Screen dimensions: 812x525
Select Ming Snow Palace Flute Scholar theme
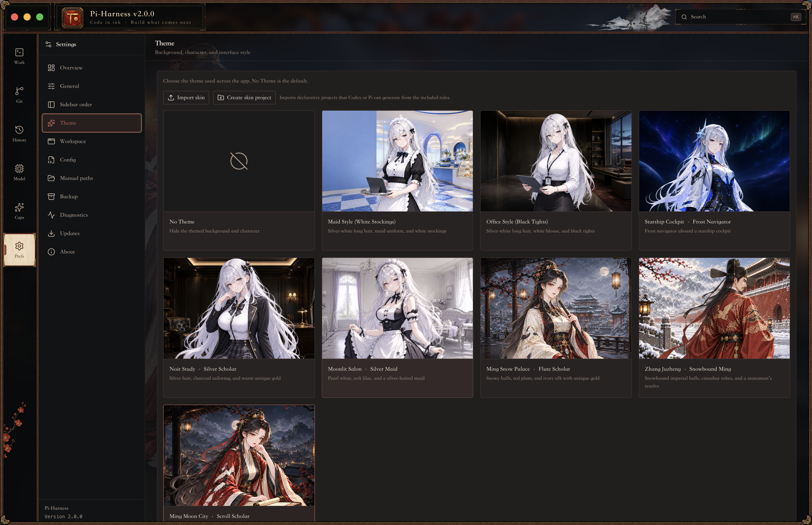556,328
